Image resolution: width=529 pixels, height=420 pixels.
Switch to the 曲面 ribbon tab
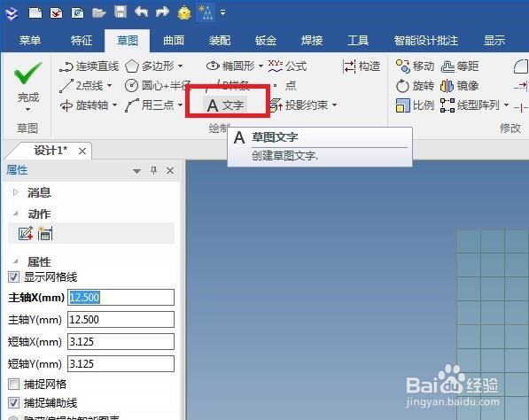point(174,41)
